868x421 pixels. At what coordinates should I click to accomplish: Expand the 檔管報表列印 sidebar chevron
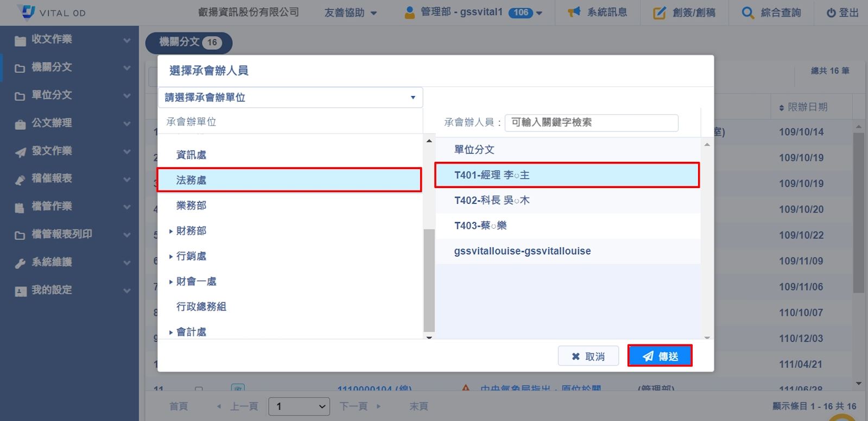pyautogui.click(x=127, y=235)
